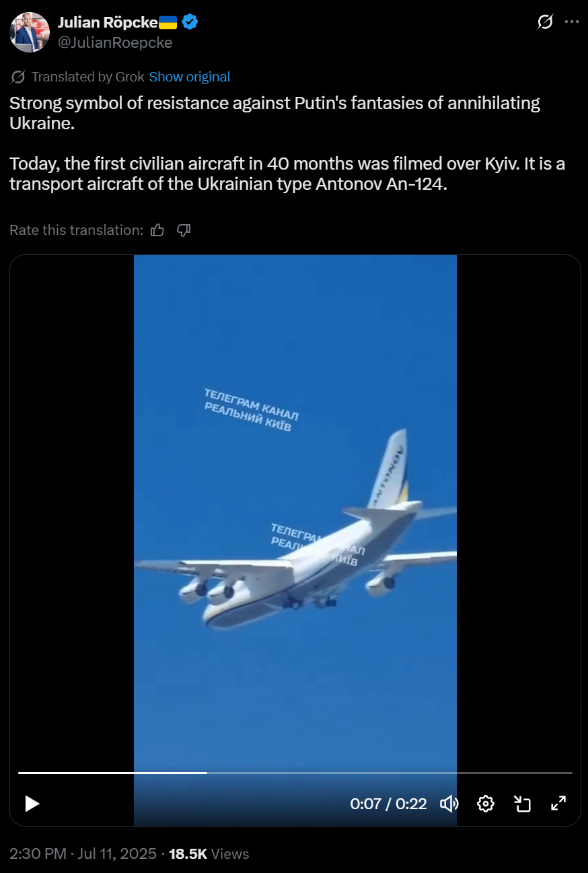
Task: Play the video
Action: click(x=32, y=804)
